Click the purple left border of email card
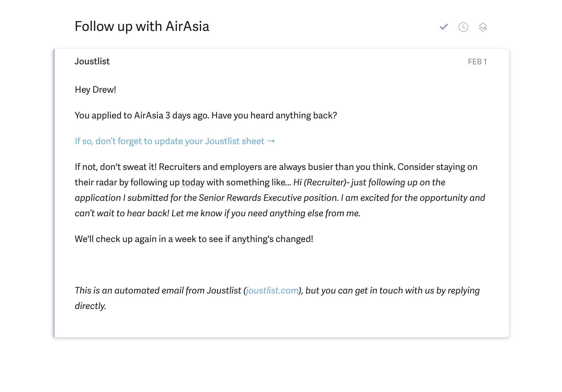The image size is (562, 392). 54,193
